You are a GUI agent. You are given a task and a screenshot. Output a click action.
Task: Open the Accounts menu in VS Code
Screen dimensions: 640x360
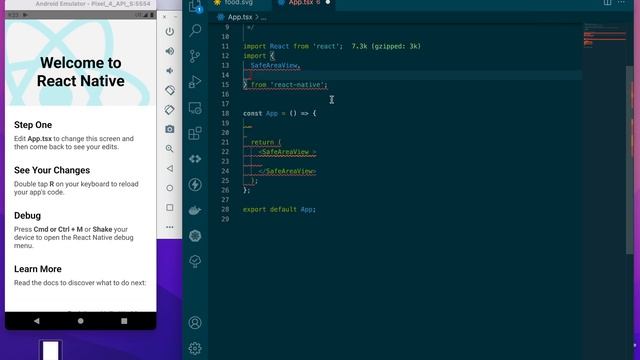tap(195, 322)
